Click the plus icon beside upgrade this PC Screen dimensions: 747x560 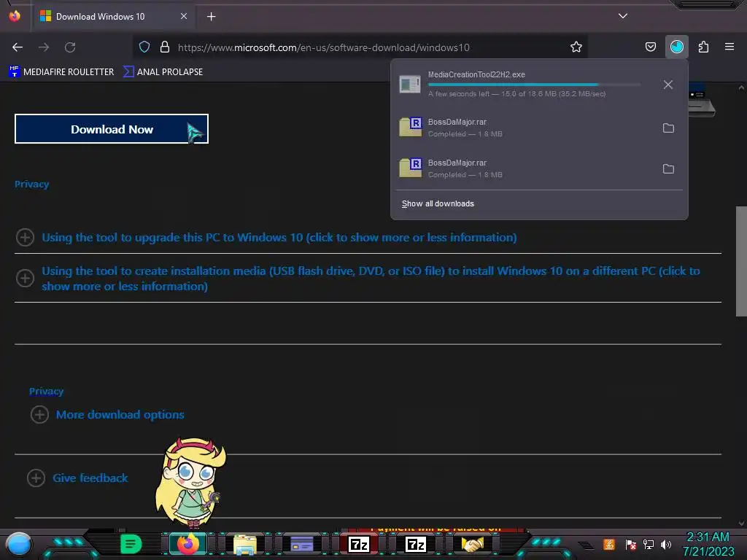[25, 237]
